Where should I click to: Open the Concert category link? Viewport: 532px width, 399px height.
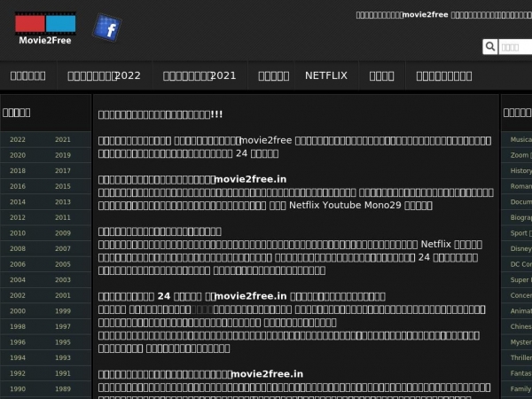point(520,295)
